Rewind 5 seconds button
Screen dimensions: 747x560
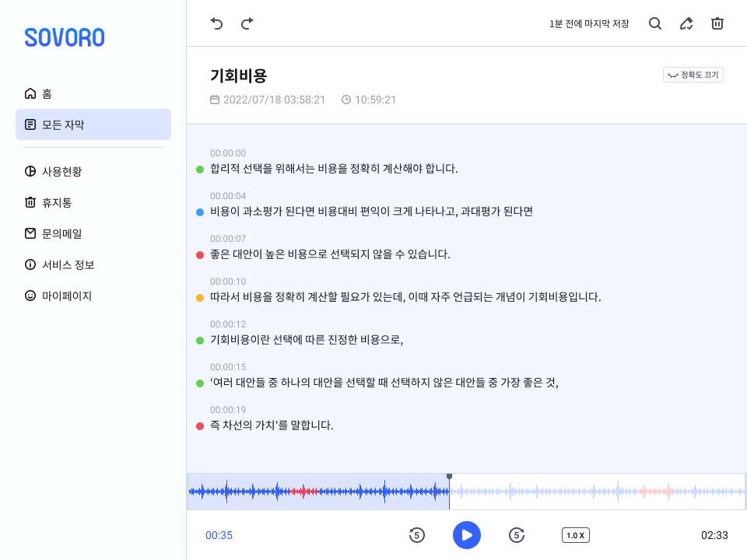417,535
